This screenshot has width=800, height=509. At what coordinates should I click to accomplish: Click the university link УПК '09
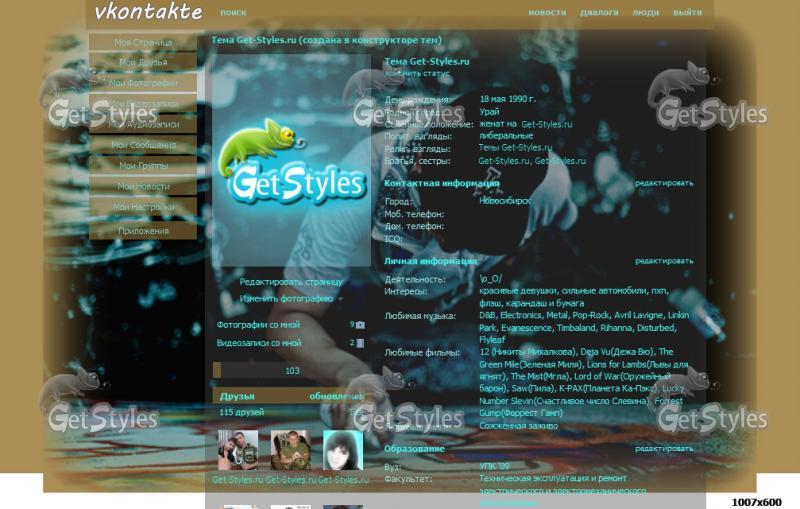(494, 466)
